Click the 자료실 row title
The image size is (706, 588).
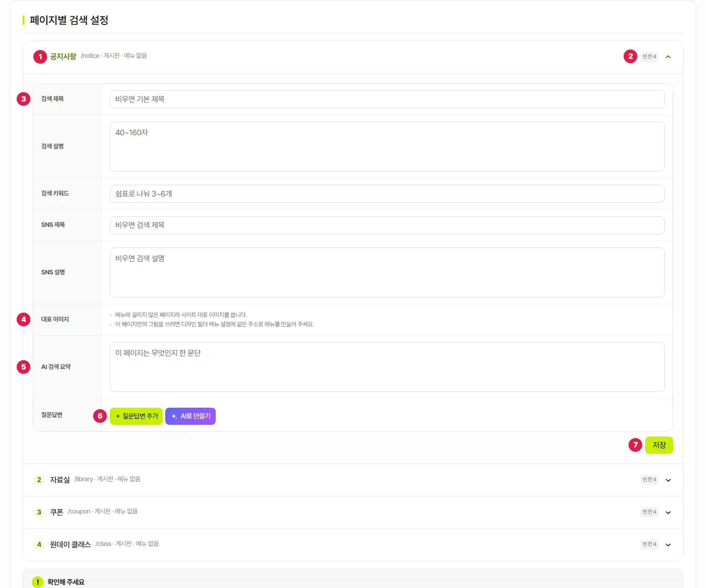[60, 480]
